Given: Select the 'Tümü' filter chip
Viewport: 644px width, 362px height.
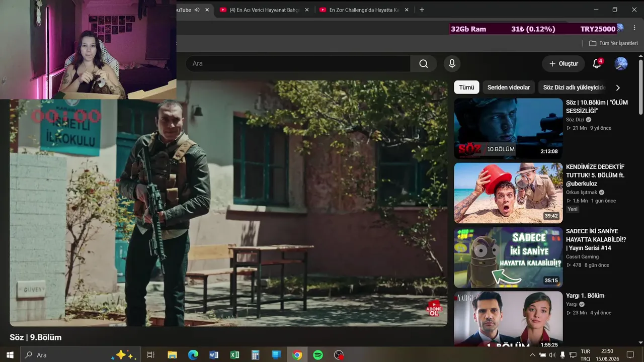Looking at the screenshot, I should (466, 87).
